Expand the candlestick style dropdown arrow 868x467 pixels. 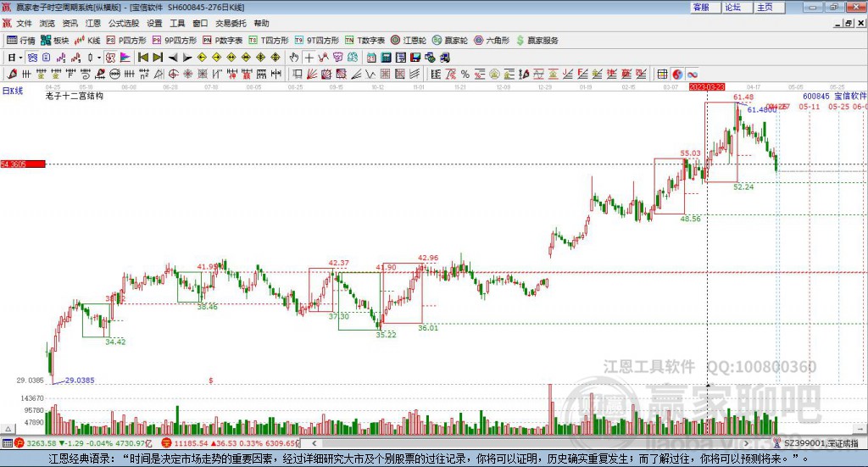pyautogui.click(x=99, y=58)
